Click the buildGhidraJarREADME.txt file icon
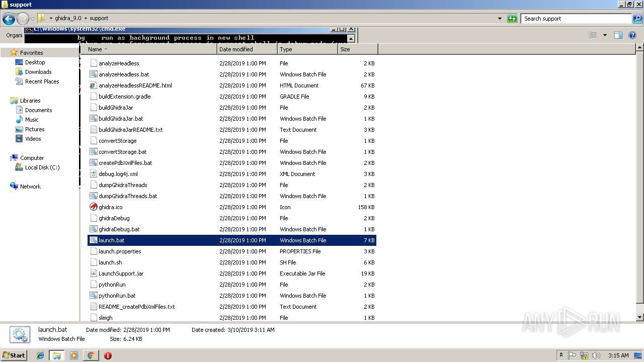This screenshot has height=362, width=644. tap(93, 130)
